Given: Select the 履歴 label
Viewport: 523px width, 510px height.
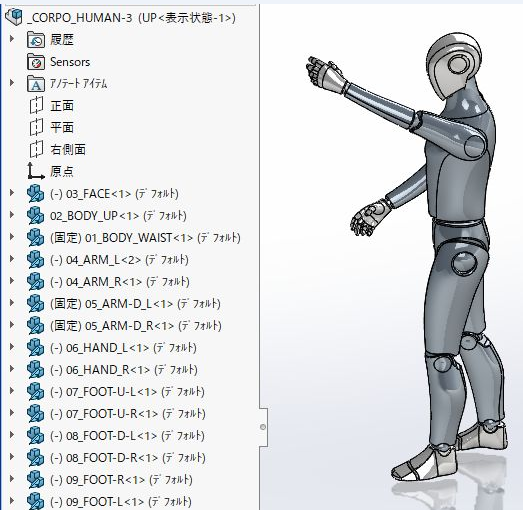Looking at the screenshot, I should coord(62,40).
